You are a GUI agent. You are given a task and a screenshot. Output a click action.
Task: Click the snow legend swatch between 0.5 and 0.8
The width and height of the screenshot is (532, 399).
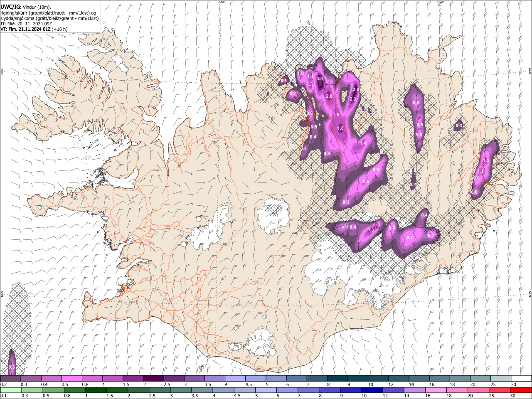(72, 379)
